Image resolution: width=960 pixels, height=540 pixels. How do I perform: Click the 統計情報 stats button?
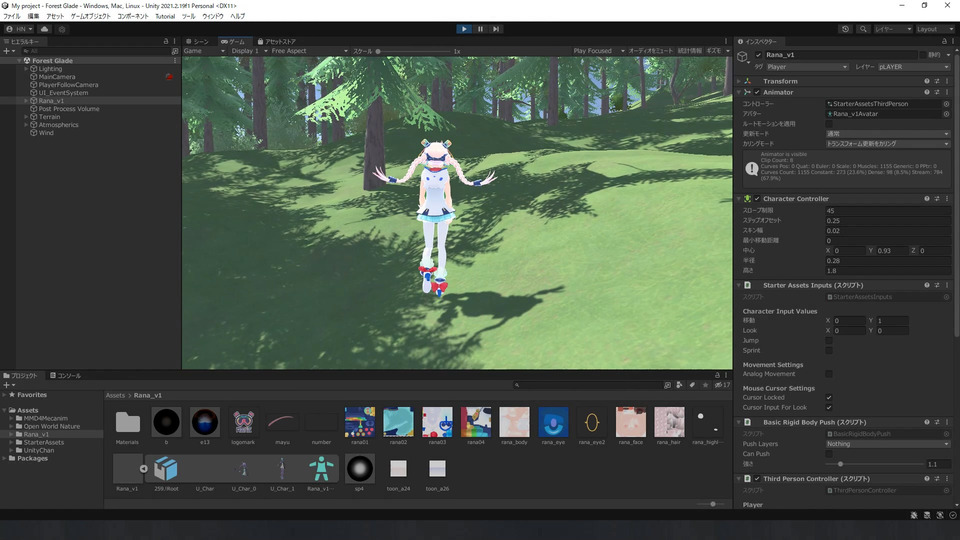(689, 51)
